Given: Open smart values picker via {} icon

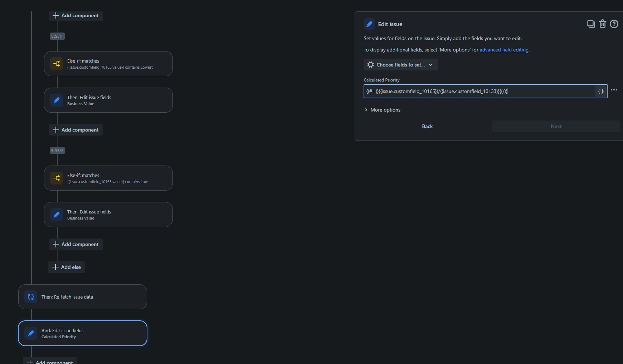Looking at the screenshot, I should tap(600, 91).
